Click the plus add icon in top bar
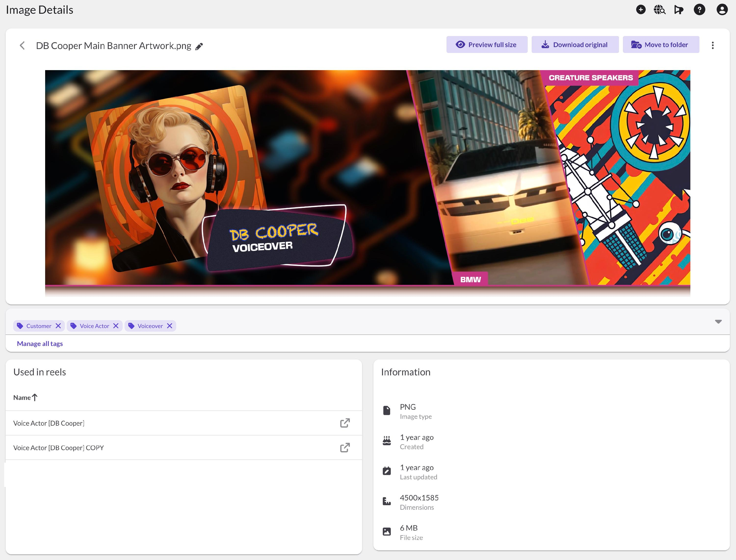The height and width of the screenshot is (560, 736). click(640, 10)
